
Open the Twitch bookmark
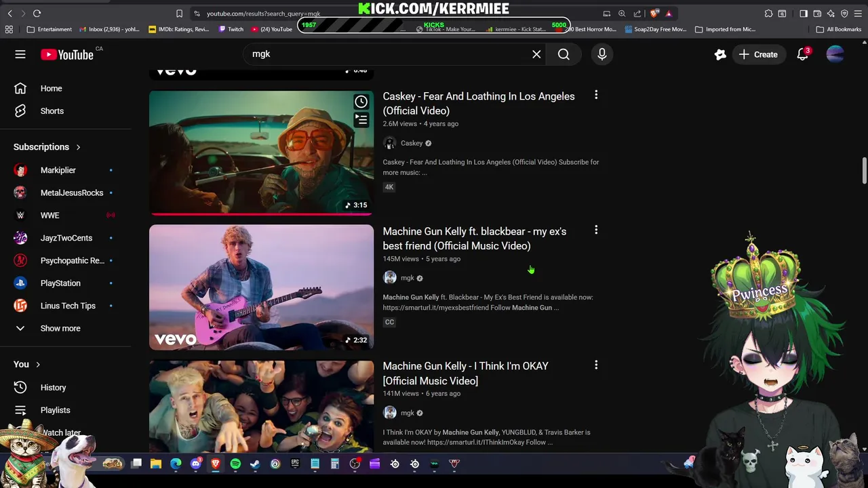point(231,29)
